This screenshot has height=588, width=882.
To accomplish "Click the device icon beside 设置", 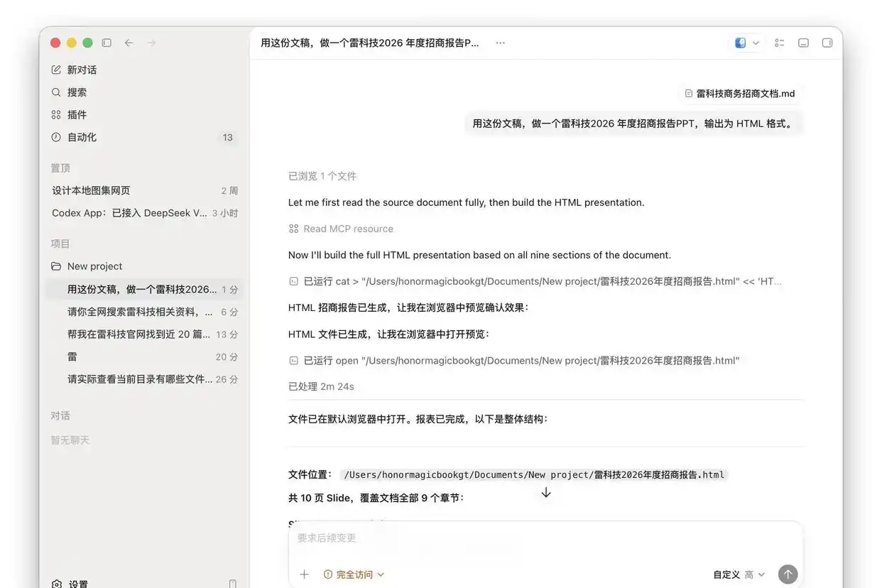I will (233, 584).
